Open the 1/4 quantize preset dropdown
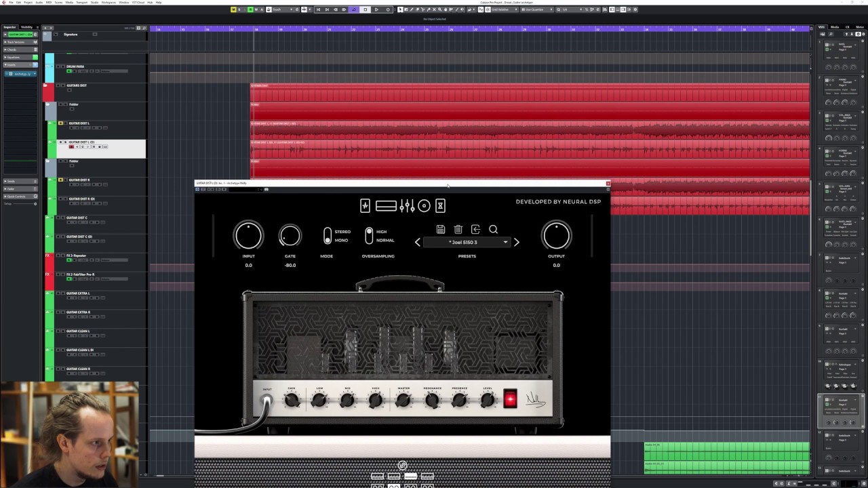This screenshot has width=868, height=488. click(x=573, y=9)
